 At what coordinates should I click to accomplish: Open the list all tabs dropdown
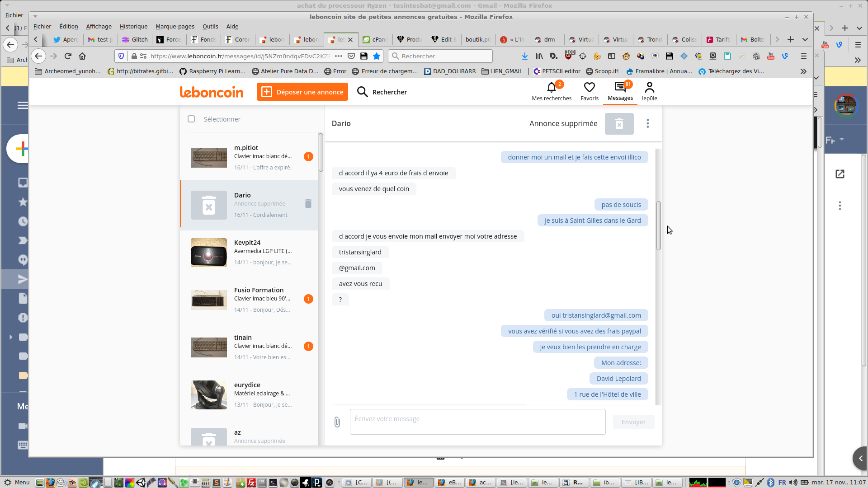[x=805, y=40]
